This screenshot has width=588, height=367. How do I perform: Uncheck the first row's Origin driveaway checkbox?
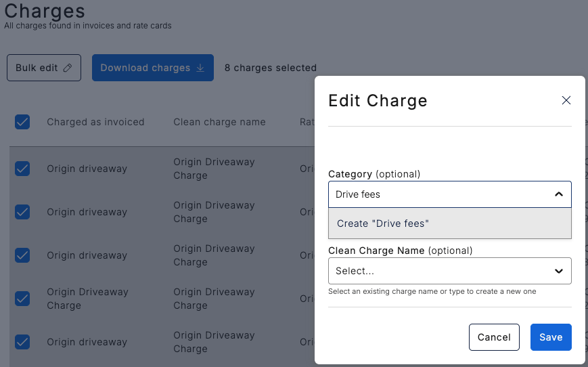tap(22, 169)
